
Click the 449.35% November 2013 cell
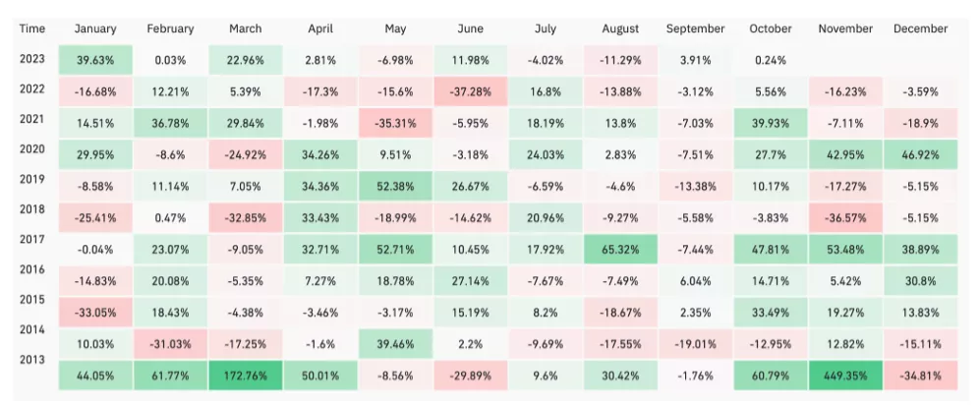click(844, 375)
